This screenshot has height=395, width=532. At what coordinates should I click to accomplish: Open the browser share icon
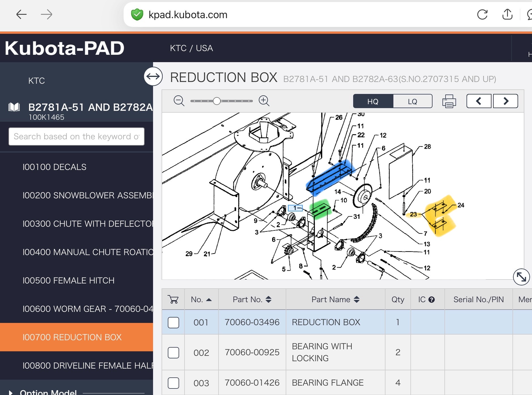tap(507, 14)
